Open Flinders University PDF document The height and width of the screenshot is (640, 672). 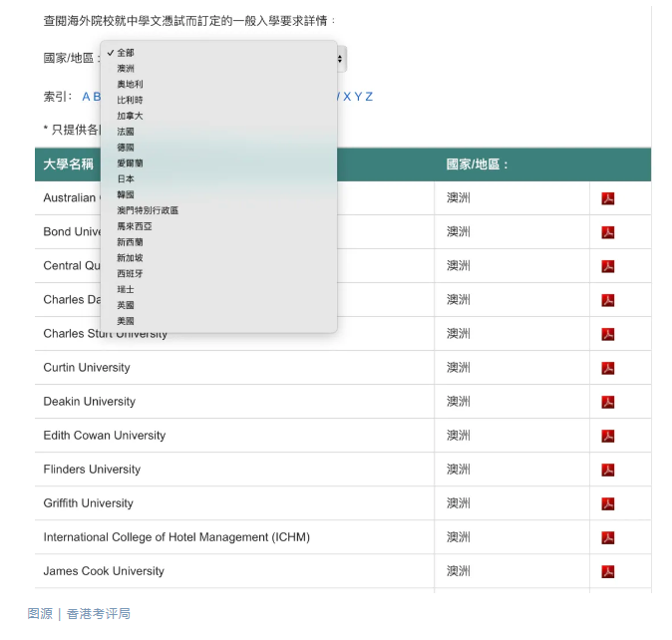click(607, 470)
